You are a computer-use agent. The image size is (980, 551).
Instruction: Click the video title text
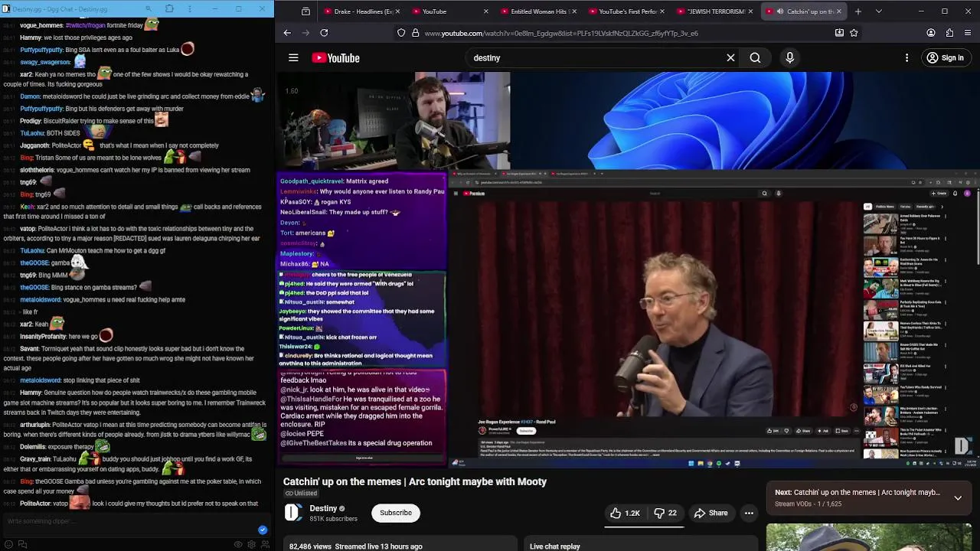415,481
